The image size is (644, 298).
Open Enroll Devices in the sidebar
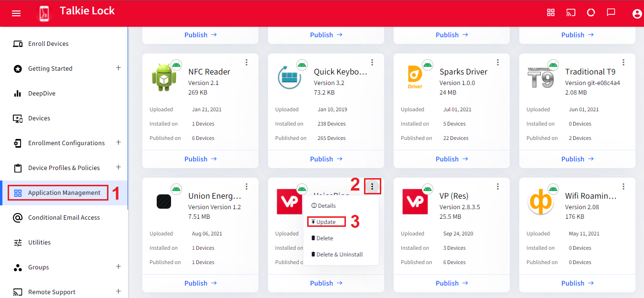pos(64,44)
